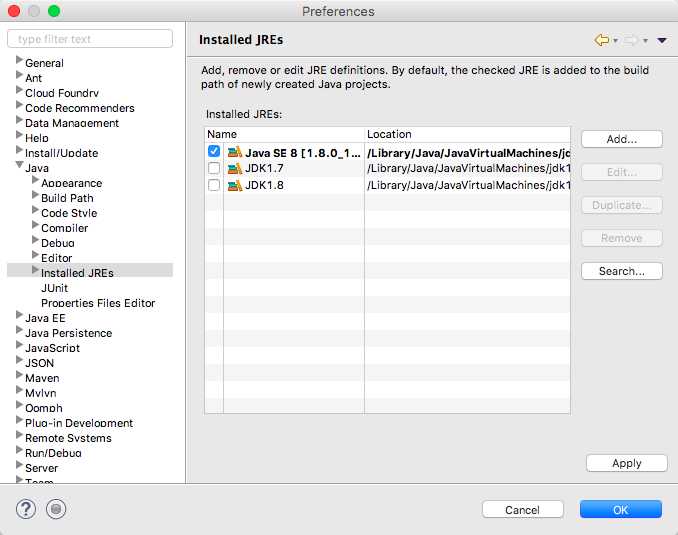Screen dimensions: 678x535
Task: Sort by the Location column header
Action: (x=467, y=135)
